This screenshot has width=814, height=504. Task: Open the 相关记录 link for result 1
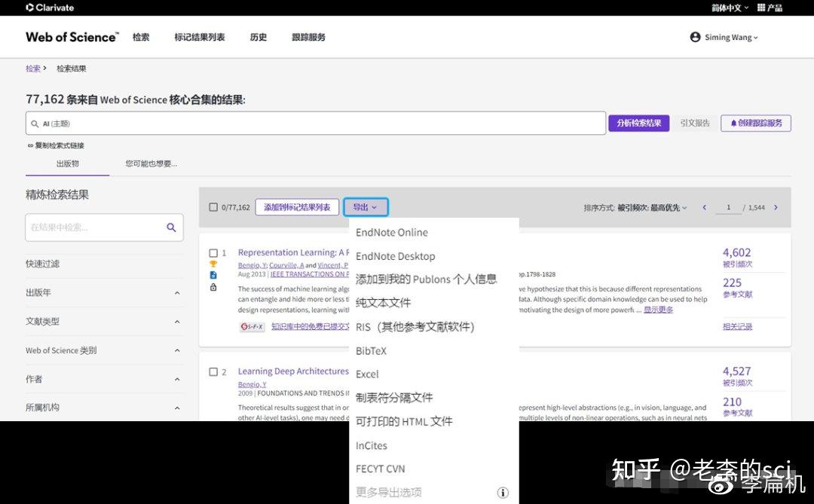tap(736, 325)
